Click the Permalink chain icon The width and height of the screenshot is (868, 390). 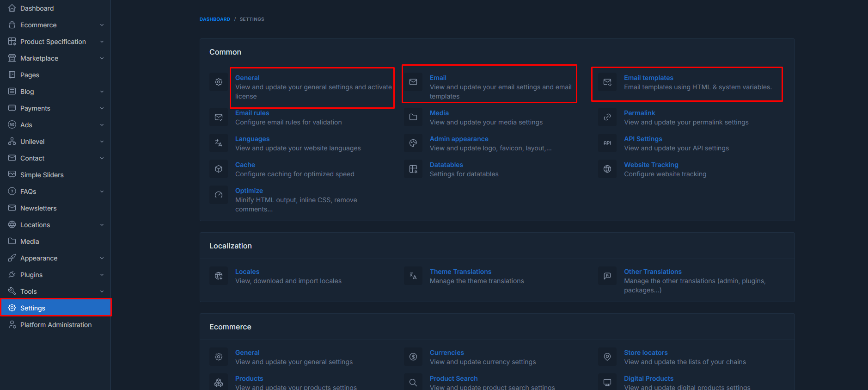pos(607,117)
